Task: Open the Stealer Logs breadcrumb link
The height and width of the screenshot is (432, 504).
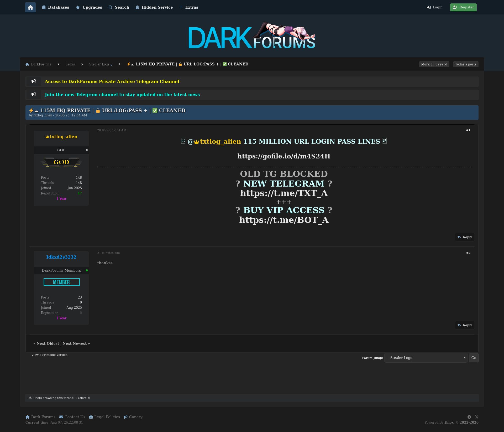Action: point(99,64)
